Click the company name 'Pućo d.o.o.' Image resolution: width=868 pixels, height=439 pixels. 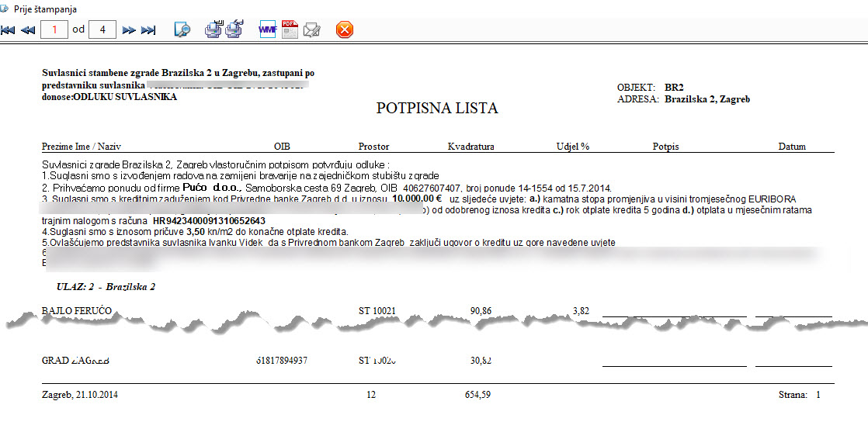tap(212, 188)
